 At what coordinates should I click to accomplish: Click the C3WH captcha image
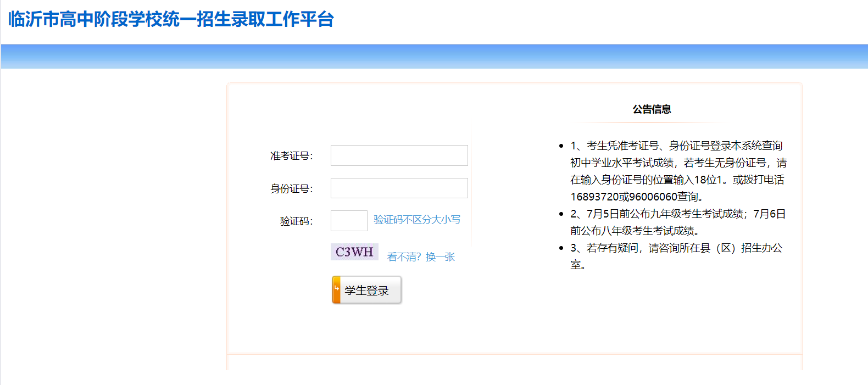pos(354,252)
